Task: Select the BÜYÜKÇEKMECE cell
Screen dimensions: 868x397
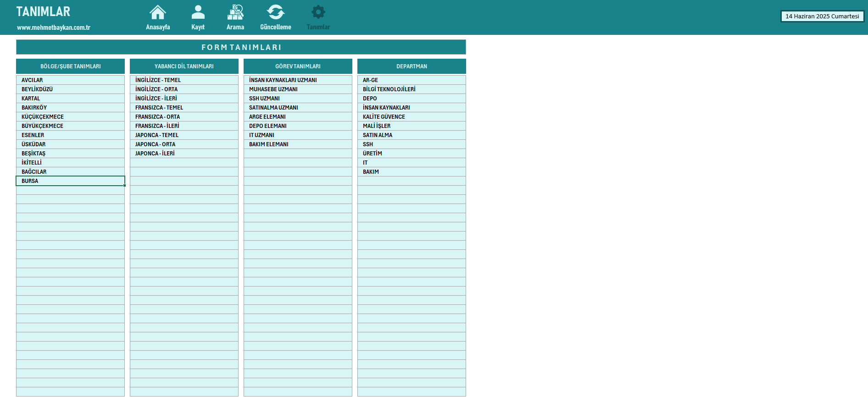Action: point(70,126)
